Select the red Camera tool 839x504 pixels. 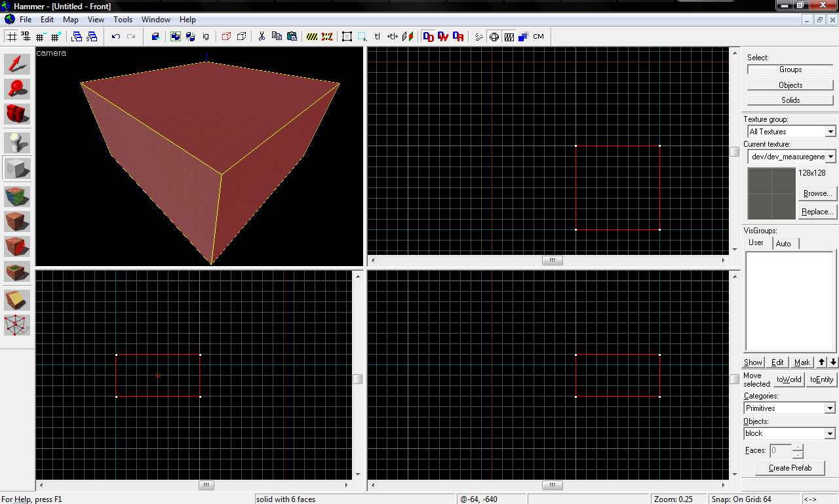point(18,113)
